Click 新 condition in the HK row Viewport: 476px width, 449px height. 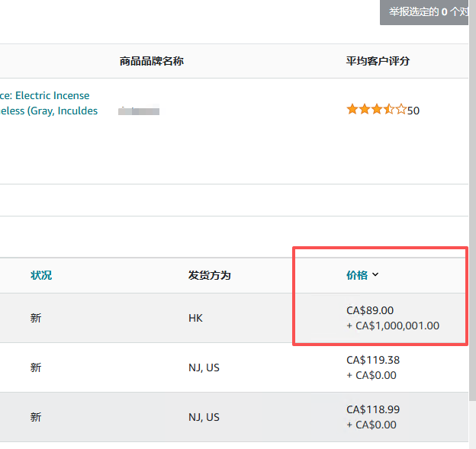click(36, 318)
